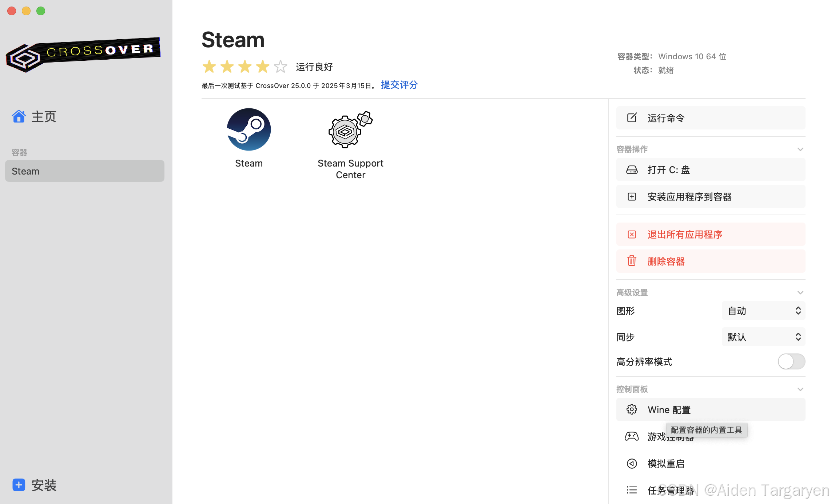Click the last-tested CrossOver 25.0.0 text
This screenshot has height=504, width=831.
point(290,86)
